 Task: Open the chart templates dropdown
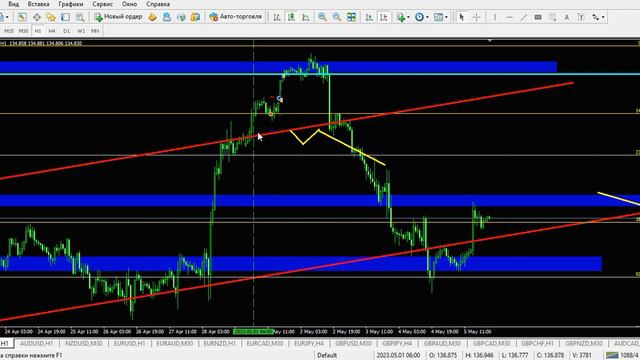(x=440, y=17)
